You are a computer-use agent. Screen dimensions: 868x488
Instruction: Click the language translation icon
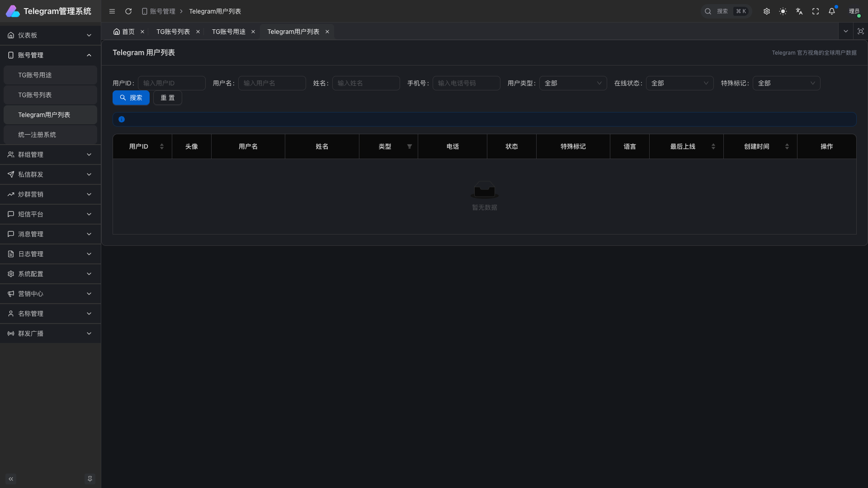(x=799, y=11)
